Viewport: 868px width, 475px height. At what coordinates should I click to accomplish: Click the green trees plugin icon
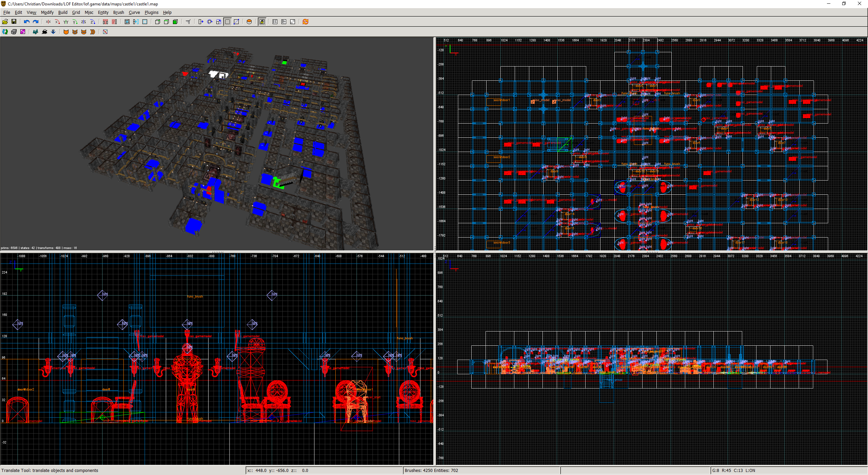click(x=35, y=32)
